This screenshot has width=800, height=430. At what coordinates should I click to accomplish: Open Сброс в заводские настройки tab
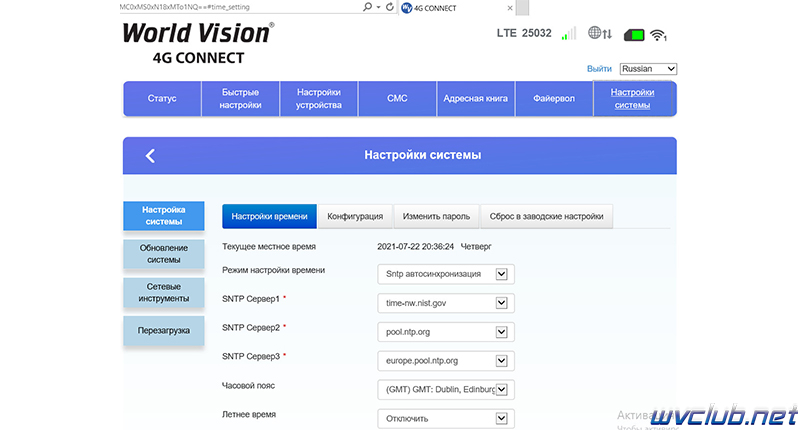(546, 216)
